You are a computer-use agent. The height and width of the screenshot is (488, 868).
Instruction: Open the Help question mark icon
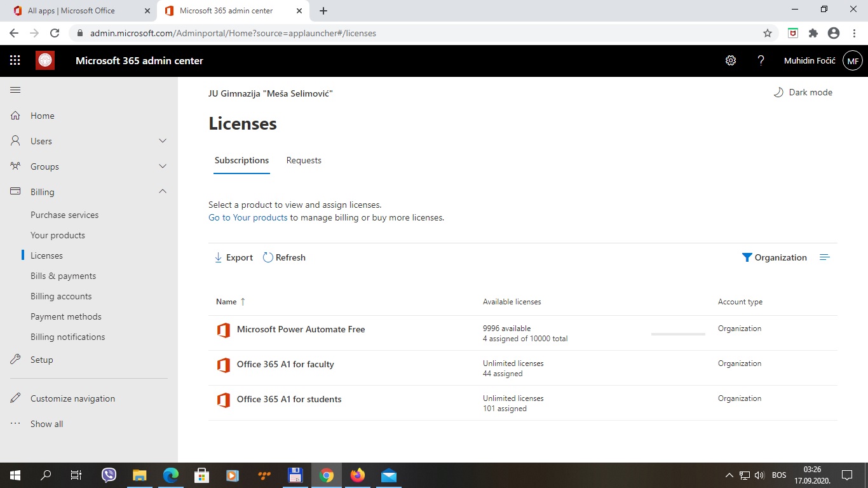point(761,61)
